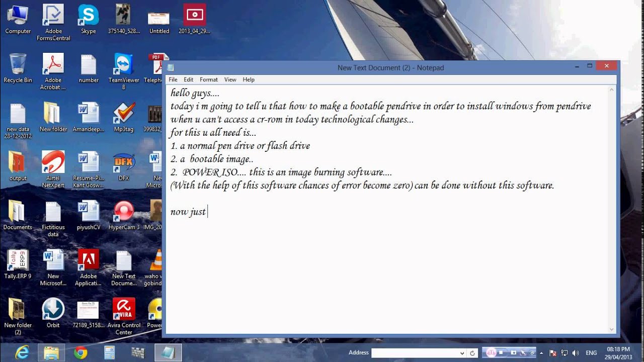Screen dimensions: 644x362
Task: Select the Avira Control Center shortcut
Action: (x=124, y=316)
